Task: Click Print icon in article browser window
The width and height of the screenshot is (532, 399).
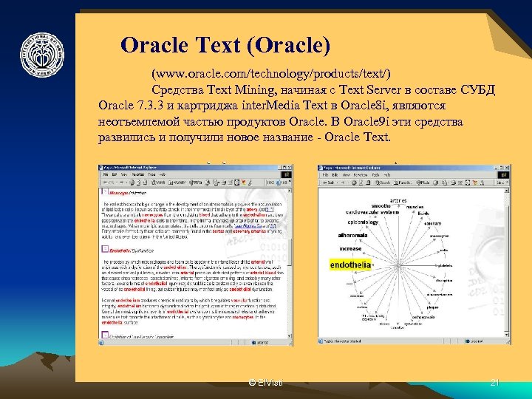Action: 224,183
